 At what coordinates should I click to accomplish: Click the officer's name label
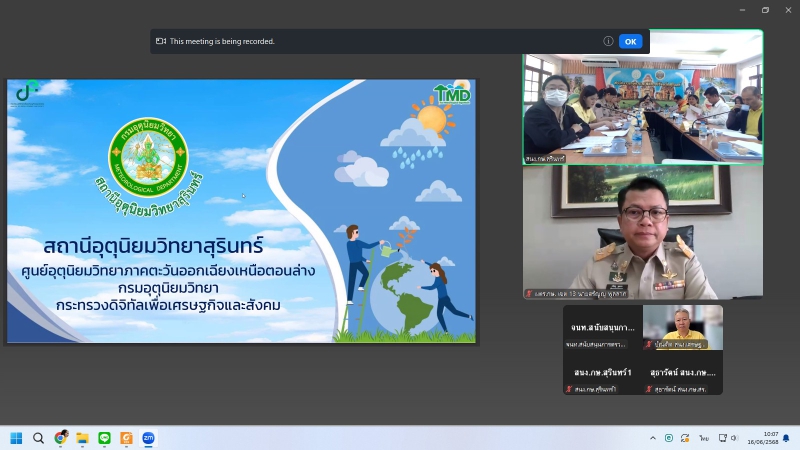coord(580,294)
